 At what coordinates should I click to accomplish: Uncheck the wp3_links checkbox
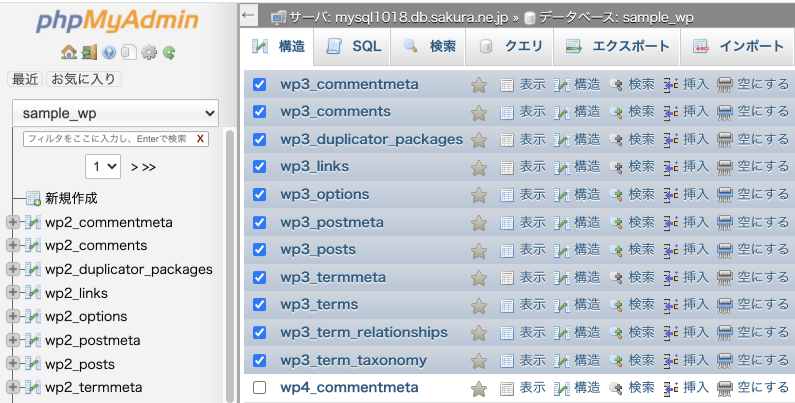259,167
